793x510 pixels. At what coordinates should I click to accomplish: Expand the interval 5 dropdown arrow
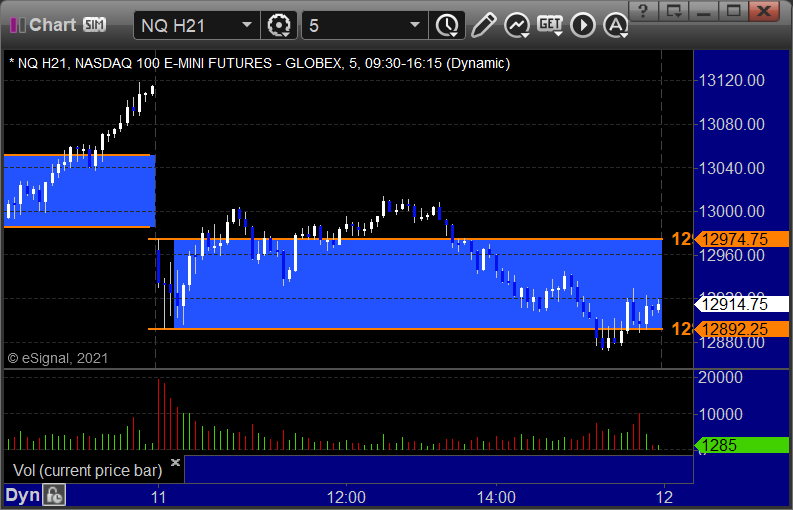point(415,25)
